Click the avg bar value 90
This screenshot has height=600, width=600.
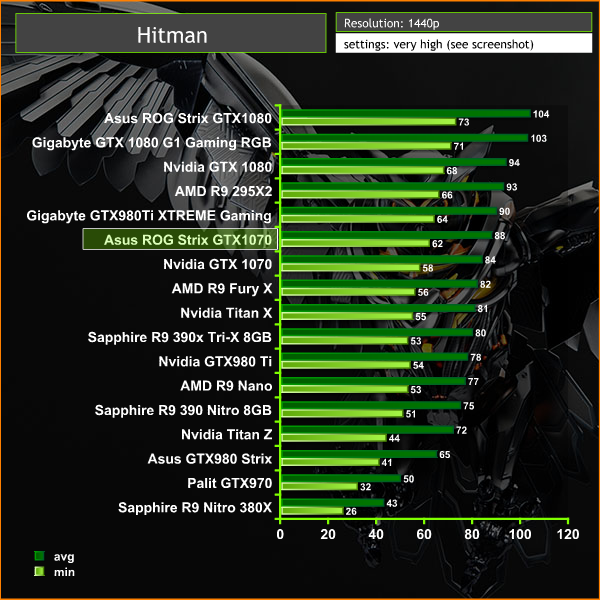(504, 212)
